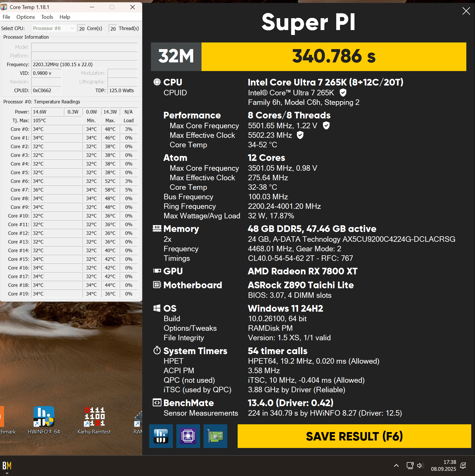Expand the Select CPU dropdown showing Processor #0

coord(53,28)
